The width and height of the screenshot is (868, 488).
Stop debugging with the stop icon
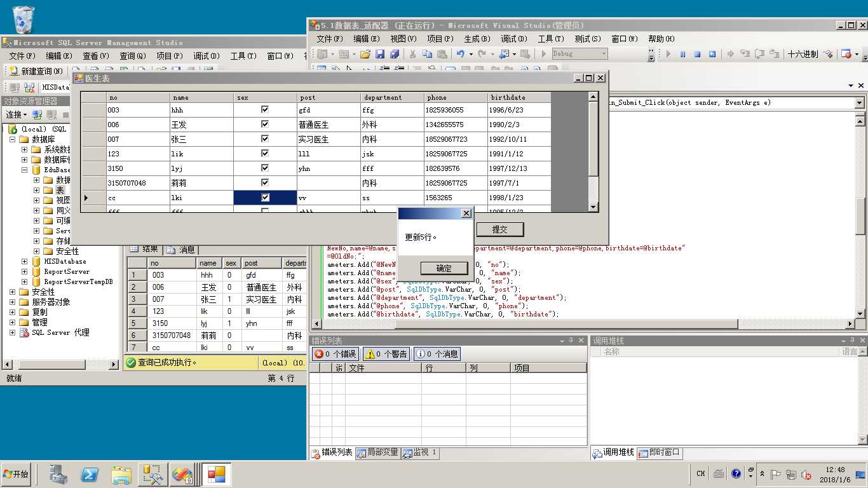pos(698,54)
